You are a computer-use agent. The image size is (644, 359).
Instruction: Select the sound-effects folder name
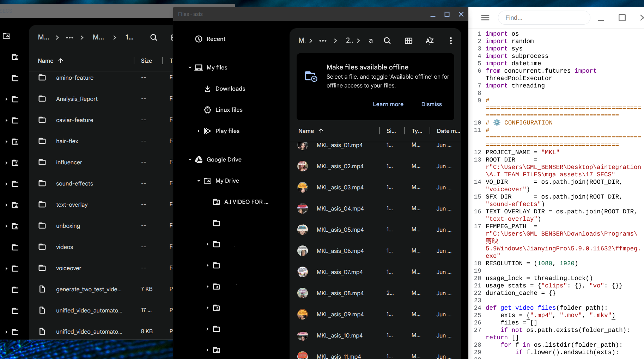pyautogui.click(x=75, y=183)
